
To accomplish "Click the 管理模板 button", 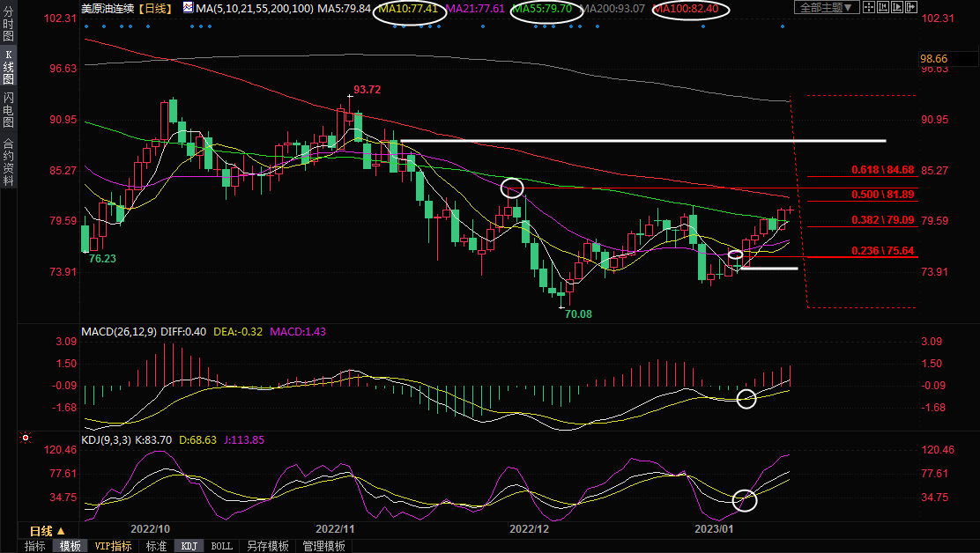I will [x=323, y=546].
